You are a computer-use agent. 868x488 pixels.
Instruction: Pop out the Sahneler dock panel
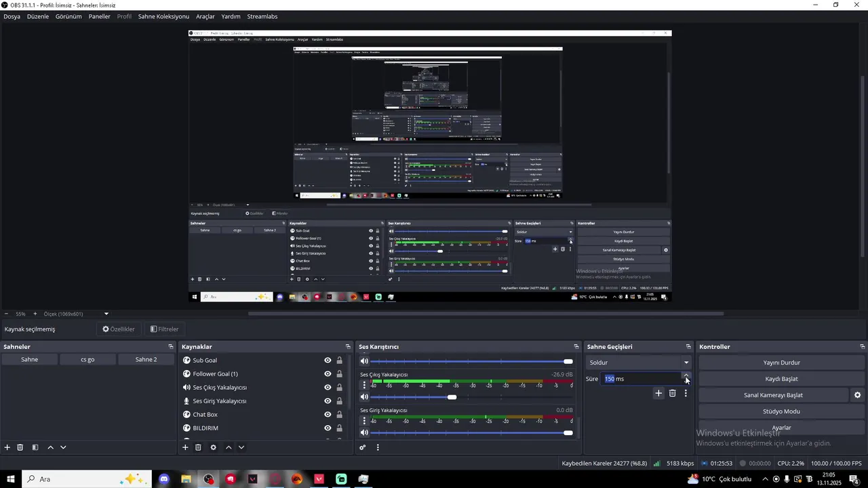coord(171,347)
